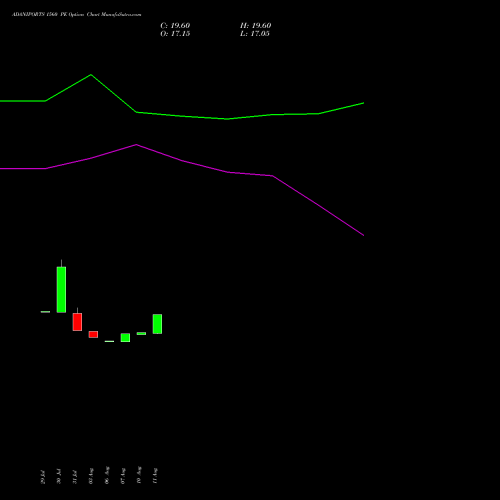Click the open value 'O: 17.15'
Viewport: 500px width, 500px height.
[x=175, y=34]
